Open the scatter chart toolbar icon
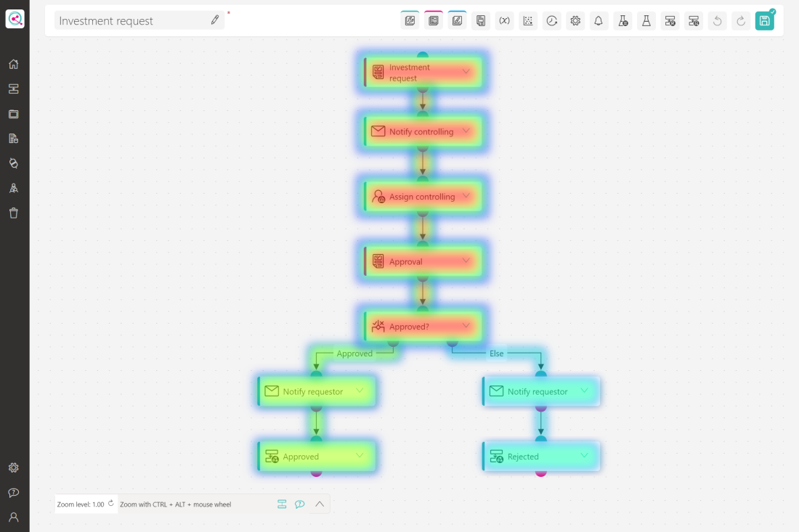 click(528, 21)
